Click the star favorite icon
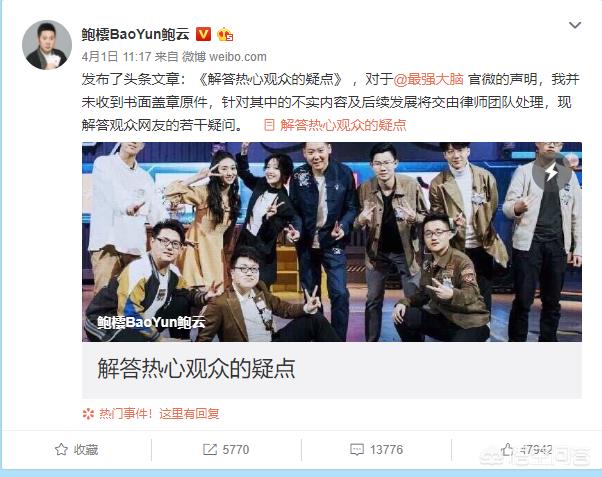This screenshot has height=477, width=602. [x=61, y=449]
